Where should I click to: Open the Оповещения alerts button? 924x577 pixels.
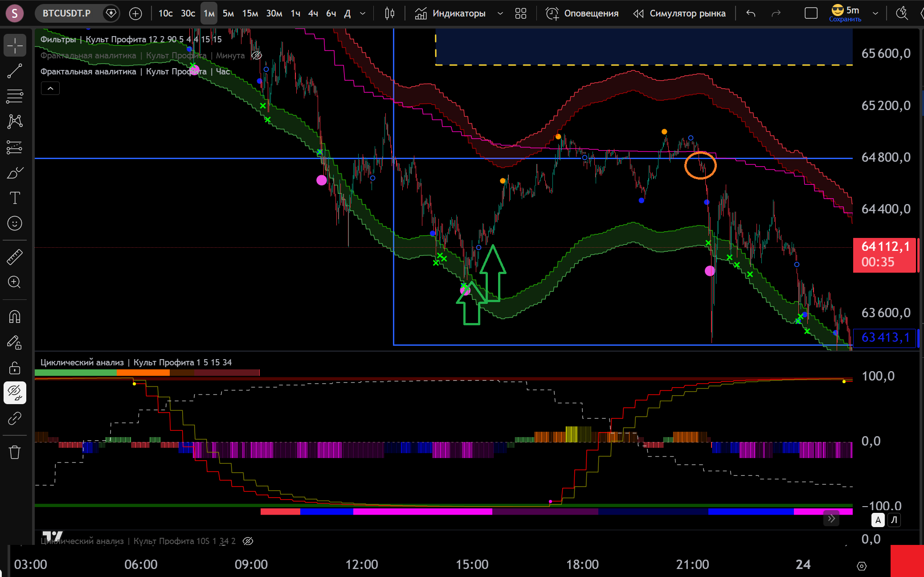582,13
